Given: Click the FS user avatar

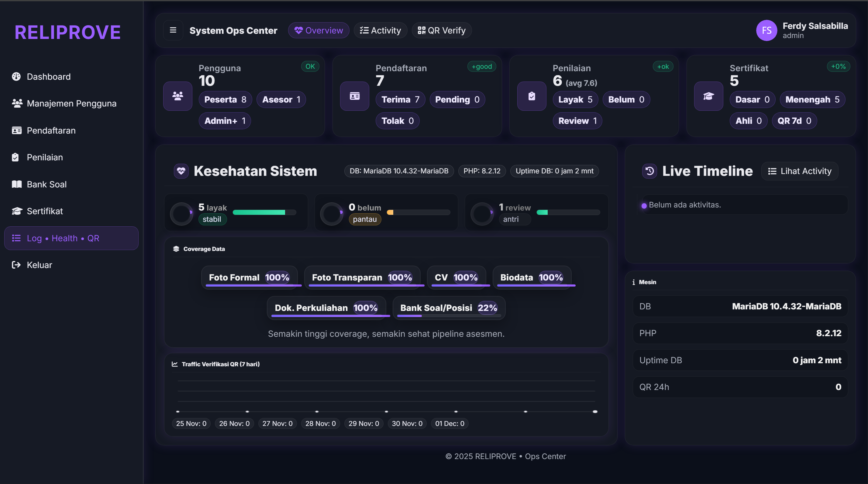Looking at the screenshot, I should coord(766,30).
